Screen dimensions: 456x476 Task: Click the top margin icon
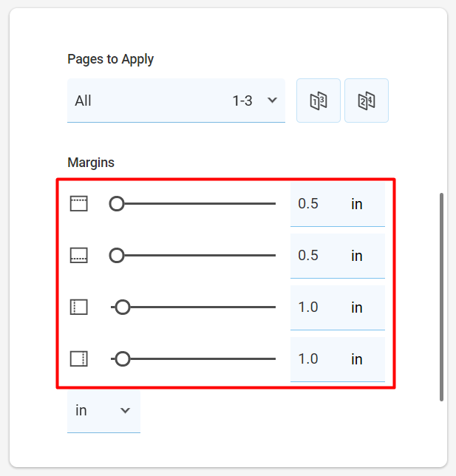click(x=79, y=203)
